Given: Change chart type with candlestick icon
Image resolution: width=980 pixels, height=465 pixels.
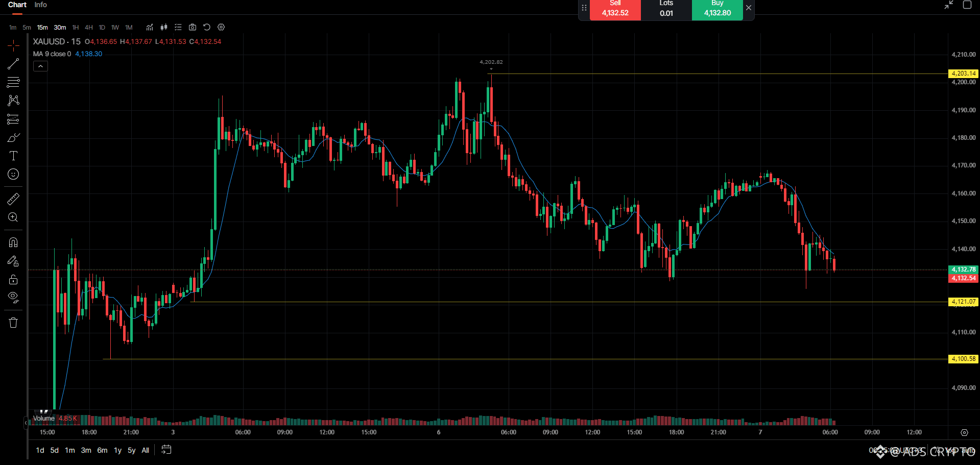Looking at the screenshot, I should (164, 28).
